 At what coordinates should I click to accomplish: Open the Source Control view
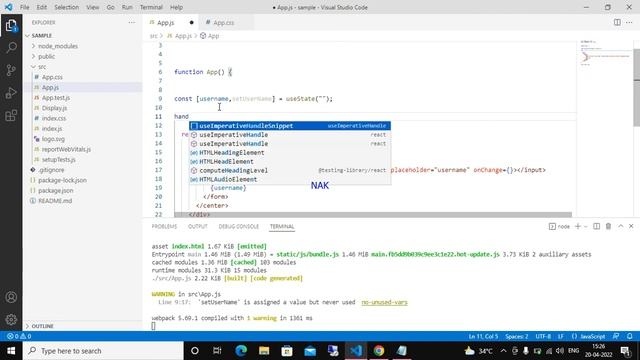[11, 70]
